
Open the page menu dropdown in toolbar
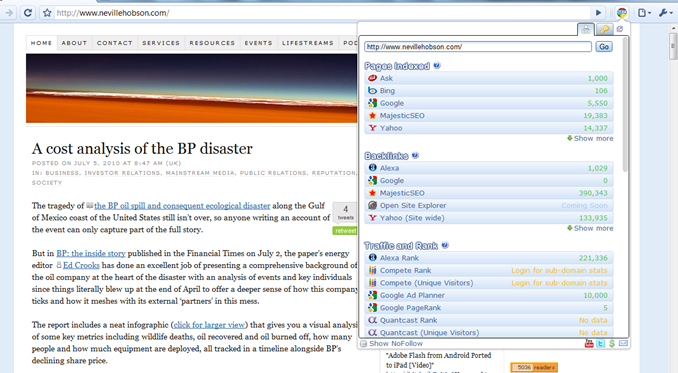pyautogui.click(x=644, y=13)
